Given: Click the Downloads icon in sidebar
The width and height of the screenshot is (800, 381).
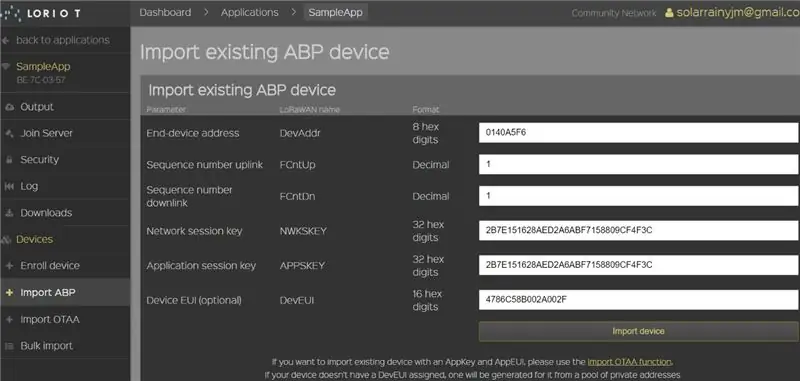Looking at the screenshot, I should (x=9, y=213).
